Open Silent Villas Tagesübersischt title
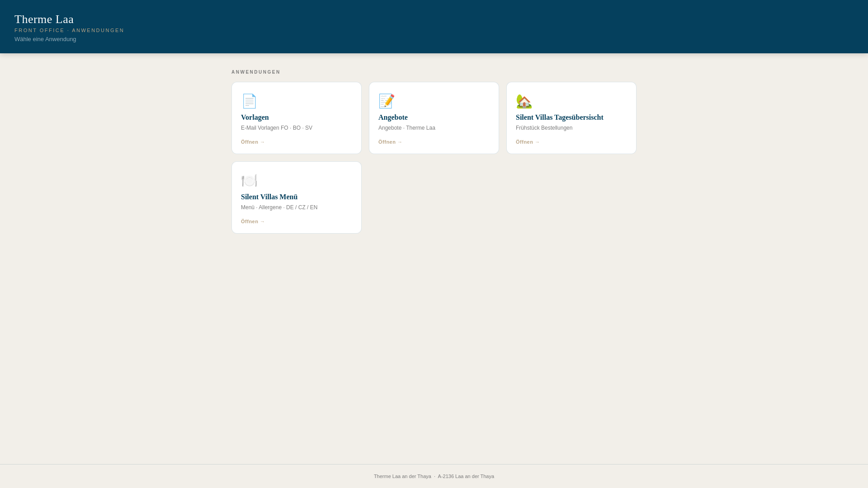The image size is (868, 488). click(560, 117)
